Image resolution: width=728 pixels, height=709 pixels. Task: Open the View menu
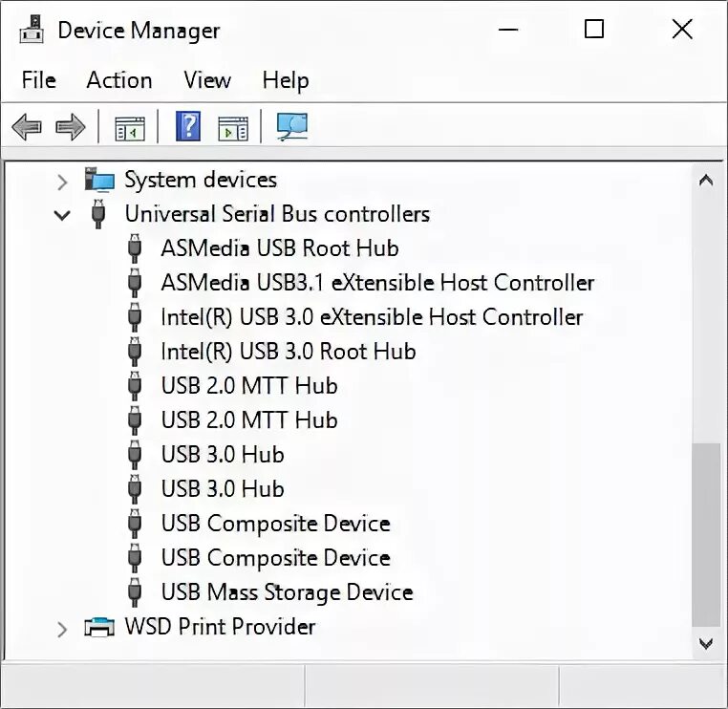click(207, 80)
